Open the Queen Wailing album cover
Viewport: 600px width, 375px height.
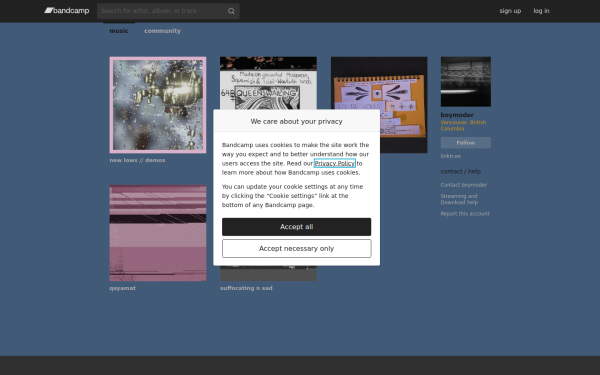click(268, 83)
